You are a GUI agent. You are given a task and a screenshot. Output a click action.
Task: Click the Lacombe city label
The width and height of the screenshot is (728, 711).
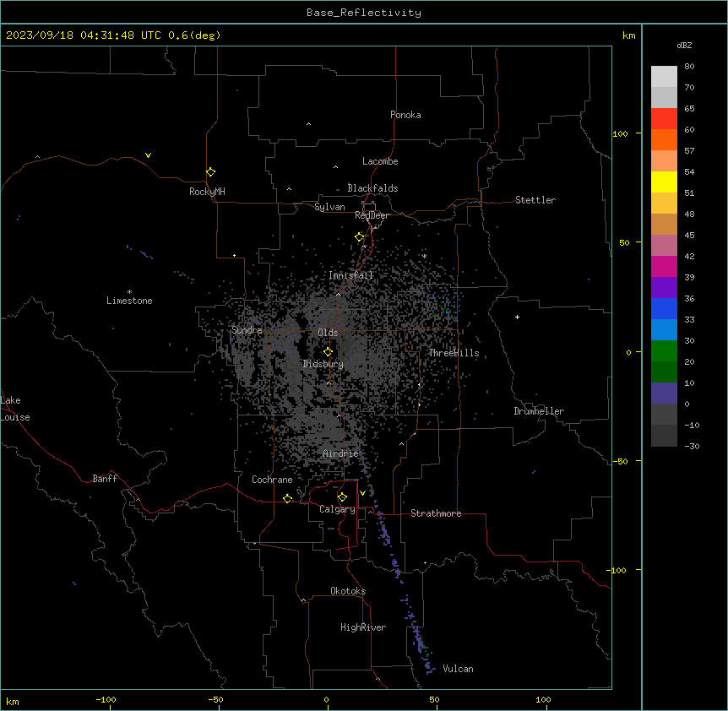(x=380, y=161)
